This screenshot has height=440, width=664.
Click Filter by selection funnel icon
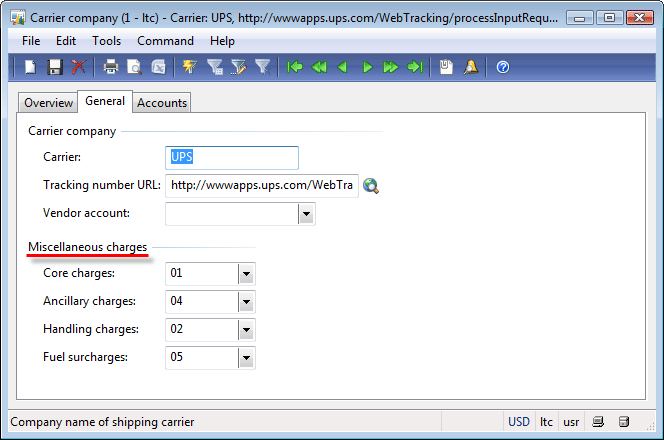[x=215, y=67]
